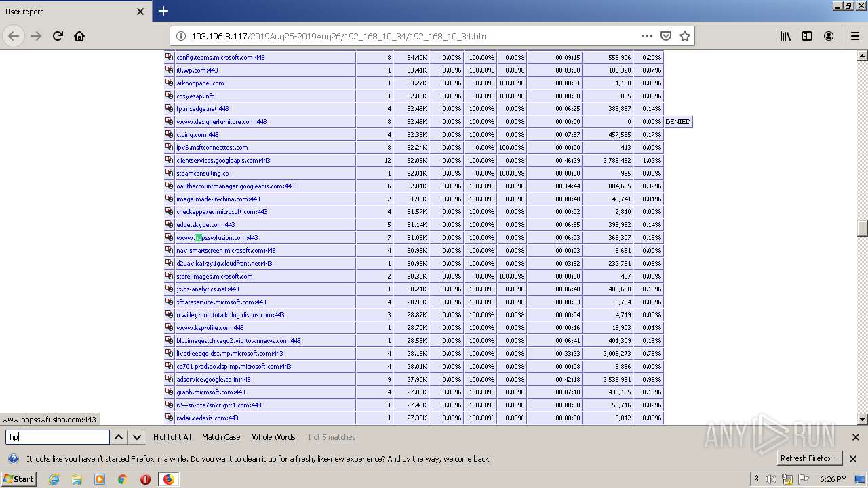Open Windows Media Player from taskbar
The width and height of the screenshot is (868, 488).
(x=100, y=479)
